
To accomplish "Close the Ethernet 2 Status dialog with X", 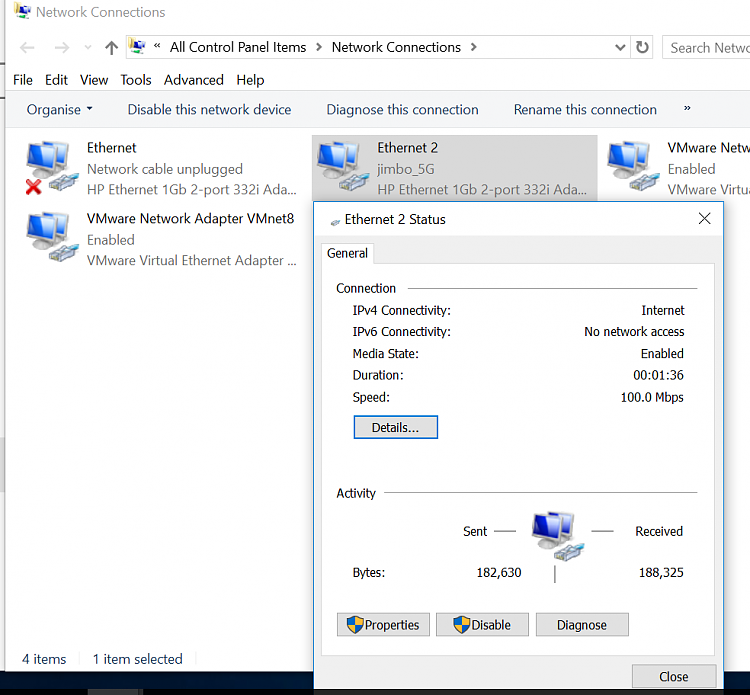I will pyautogui.click(x=704, y=219).
